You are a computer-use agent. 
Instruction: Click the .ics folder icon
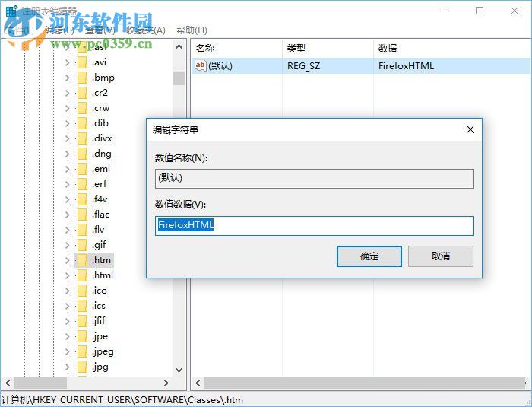82,306
